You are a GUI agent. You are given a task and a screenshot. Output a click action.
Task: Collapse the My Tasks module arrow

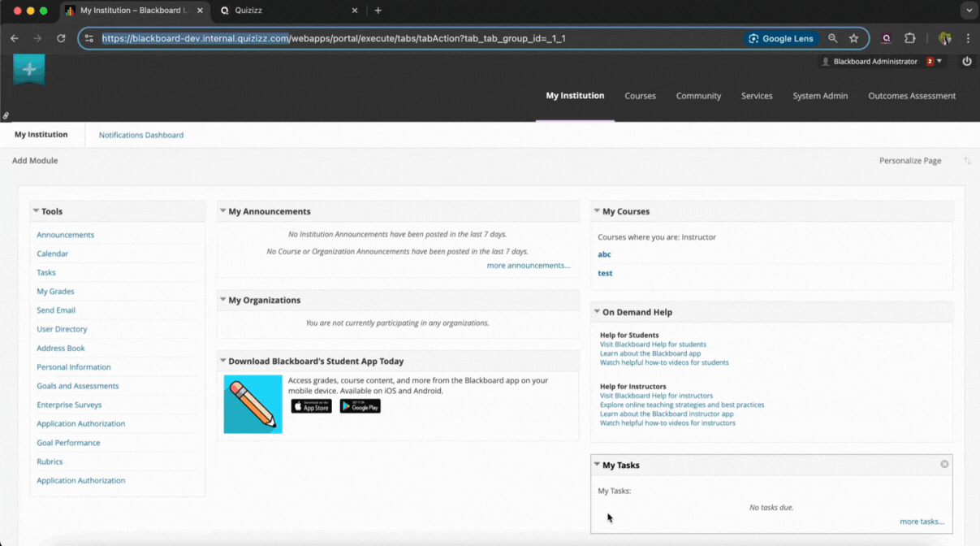click(597, 465)
